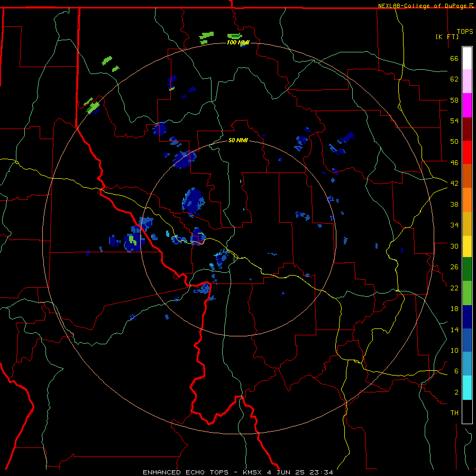This screenshot has width=476, height=476.
Task: Select the navy blue legend swatch
Action: [x=467, y=317]
